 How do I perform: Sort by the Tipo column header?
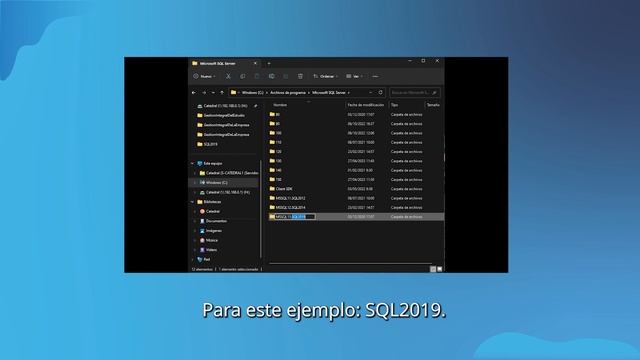pyautogui.click(x=394, y=105)
